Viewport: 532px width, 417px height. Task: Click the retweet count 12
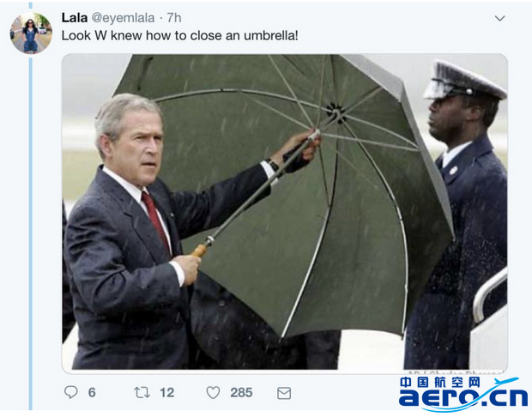167,393
